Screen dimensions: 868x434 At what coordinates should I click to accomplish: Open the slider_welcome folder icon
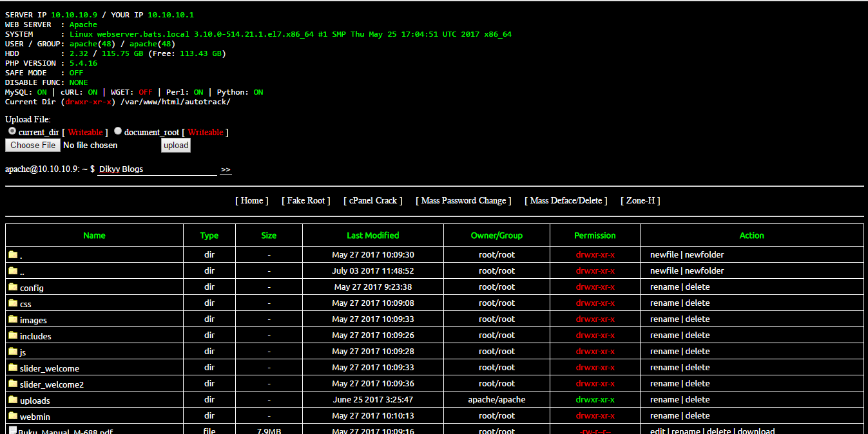(x=13, y=367)
